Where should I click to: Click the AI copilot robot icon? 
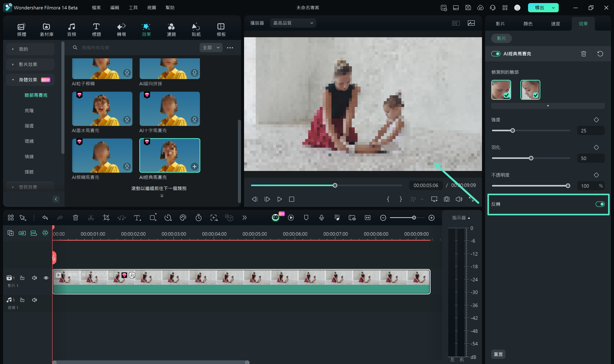pos(276,218)
